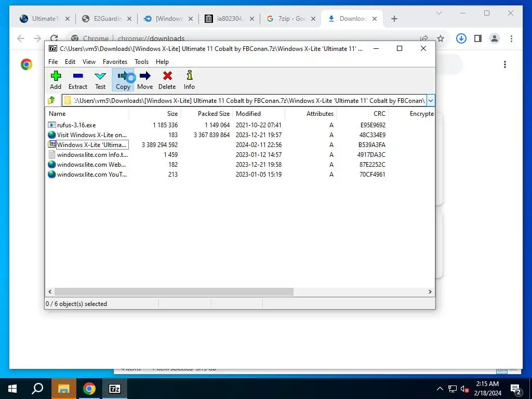The width and height of the screenshot is (532, 399).
Task: Open the 7-Zip window system menu icon
Action: (53, 48)
